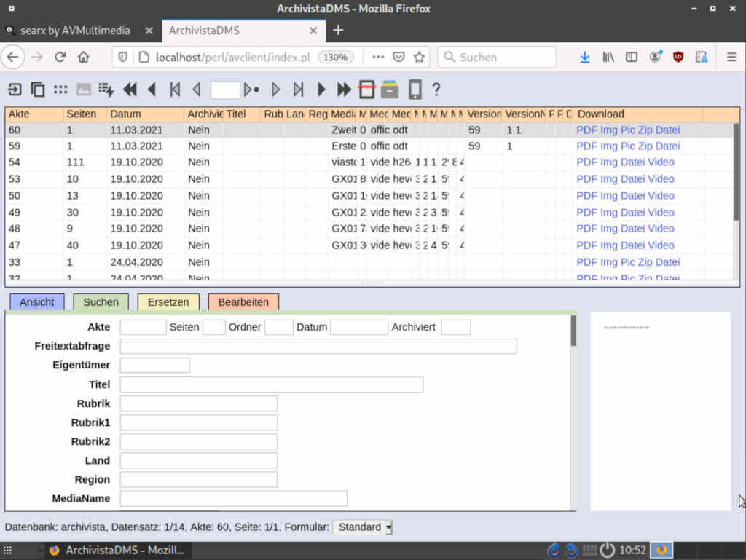Click the page number input box in toolbar

tap(224, 90)
